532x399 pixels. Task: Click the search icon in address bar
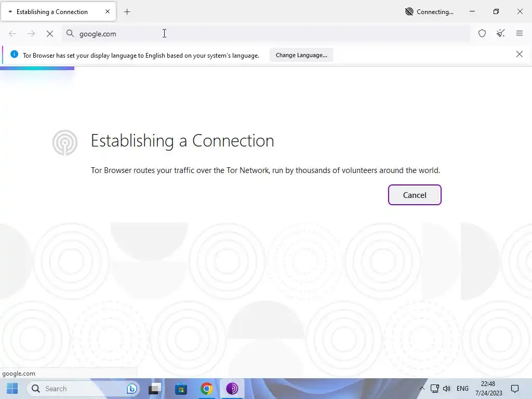point(70,33)
